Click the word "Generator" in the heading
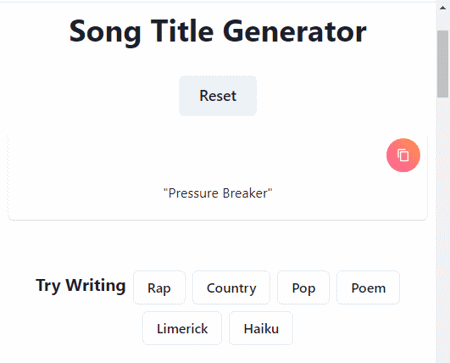450x363 pixels. (x=295, y=32)
